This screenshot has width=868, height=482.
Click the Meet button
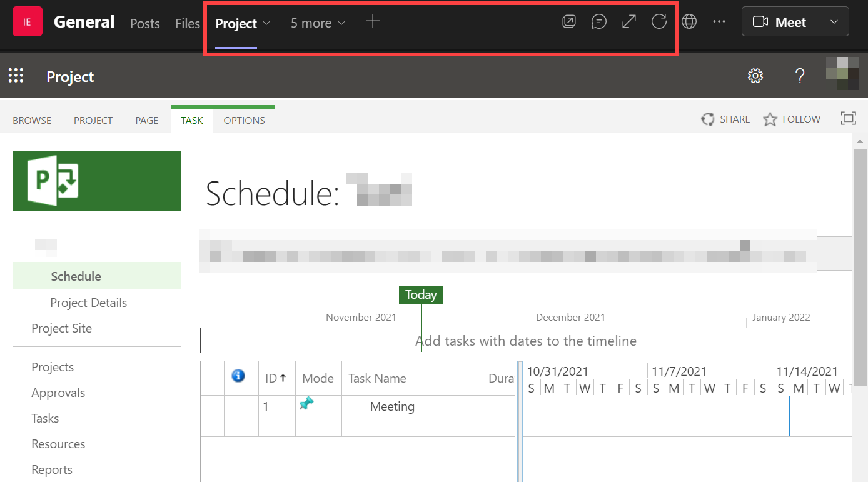tap(780, 22)
